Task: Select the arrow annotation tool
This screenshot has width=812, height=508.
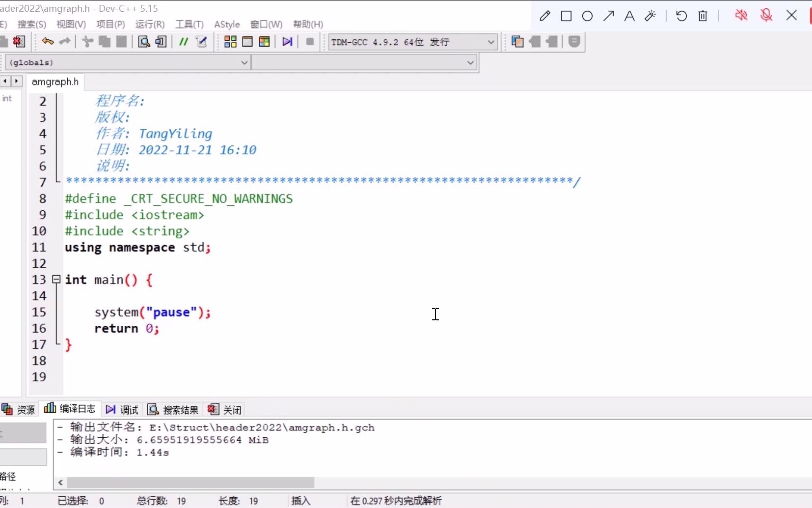Action: tap(609, 16)
